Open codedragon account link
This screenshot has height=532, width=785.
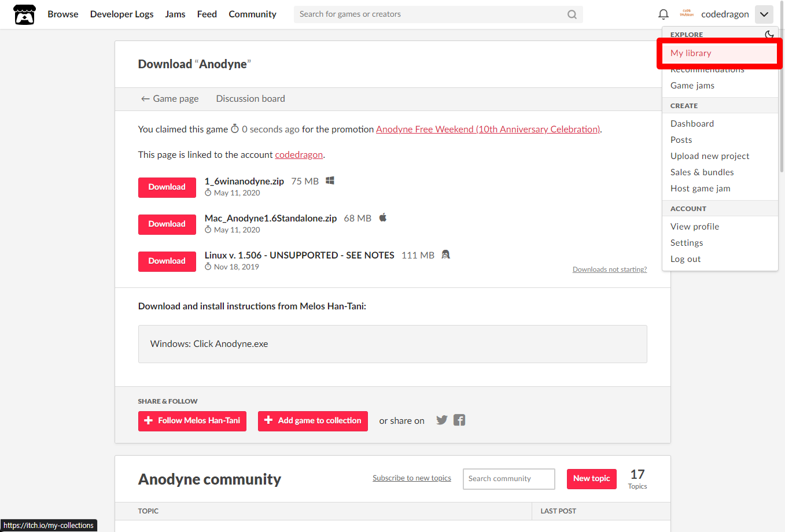pyautogui.click(x=299, y=155)
